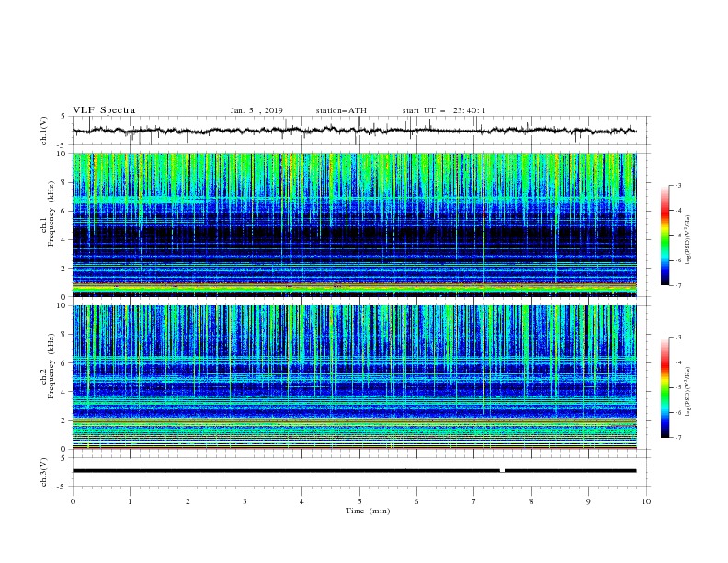The height and width of the screenshot is (563, 728).
Task: Click the ch.1 spectrogram panel
Action: [x=354, y=224]
